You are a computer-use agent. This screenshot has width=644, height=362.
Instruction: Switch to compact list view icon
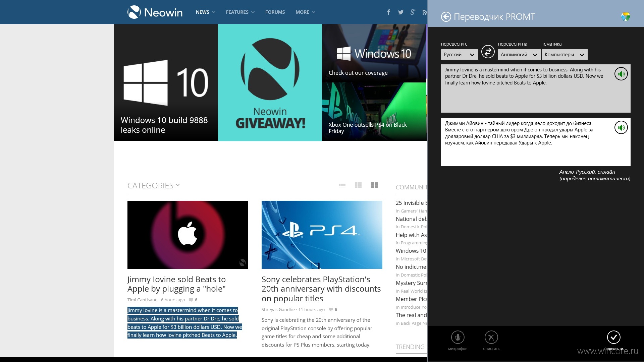click(342, 185)
